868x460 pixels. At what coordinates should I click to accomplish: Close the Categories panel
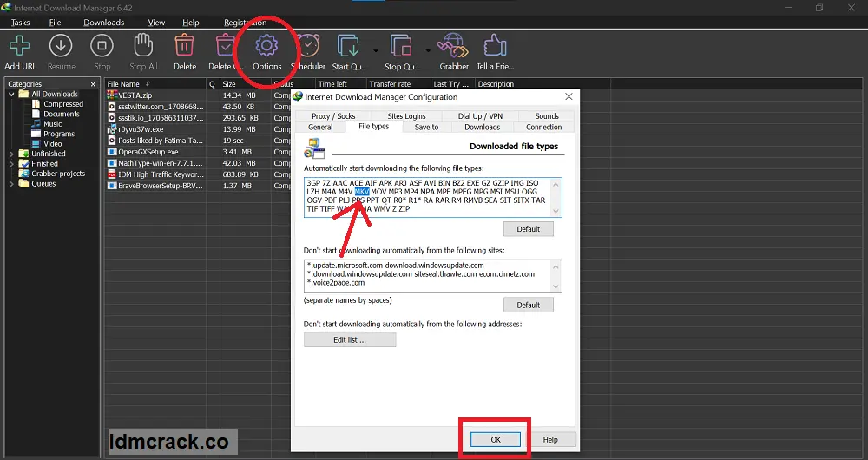(93, 84)
